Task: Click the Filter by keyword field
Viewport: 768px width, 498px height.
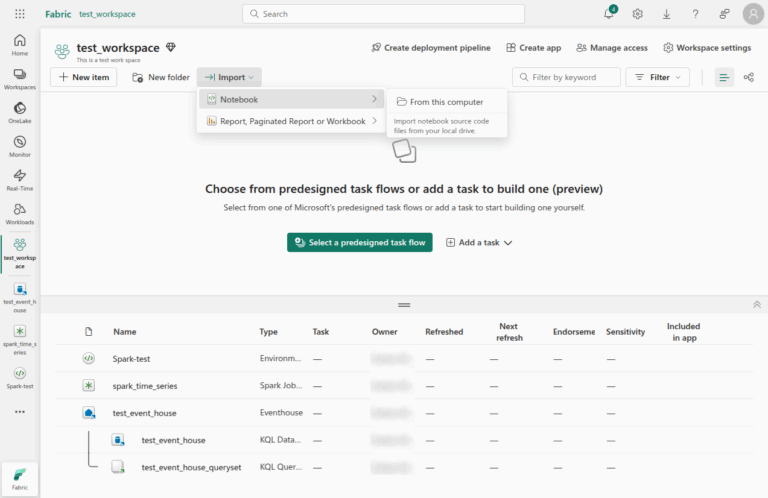Action: (x=571, y=77)
